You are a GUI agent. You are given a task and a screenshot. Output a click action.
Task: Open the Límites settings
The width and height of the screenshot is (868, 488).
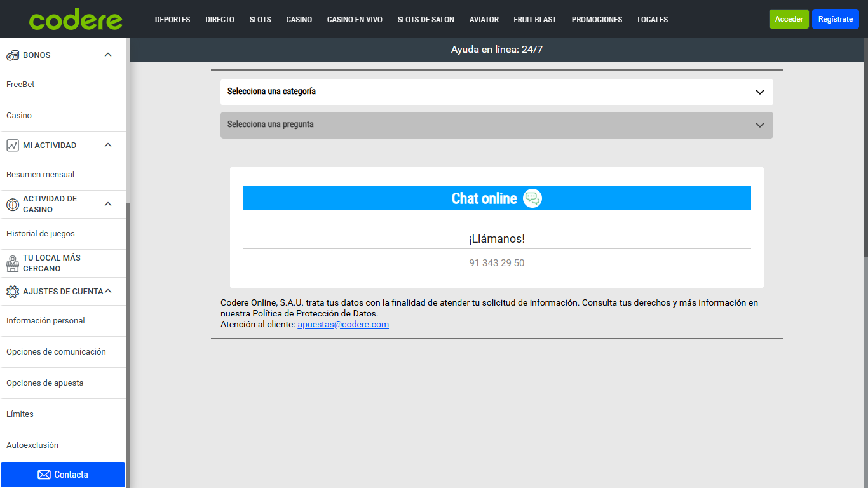(x=63, y=414)
